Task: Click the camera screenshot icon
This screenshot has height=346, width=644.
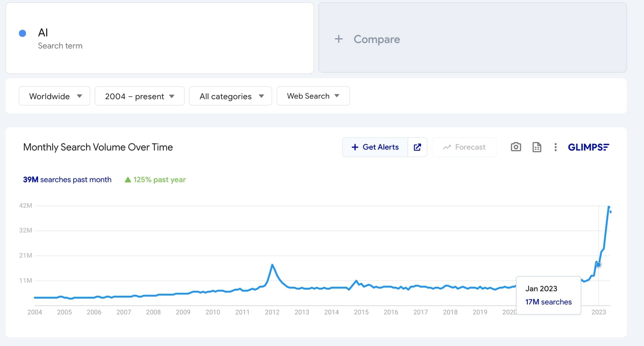Action: 516,147
